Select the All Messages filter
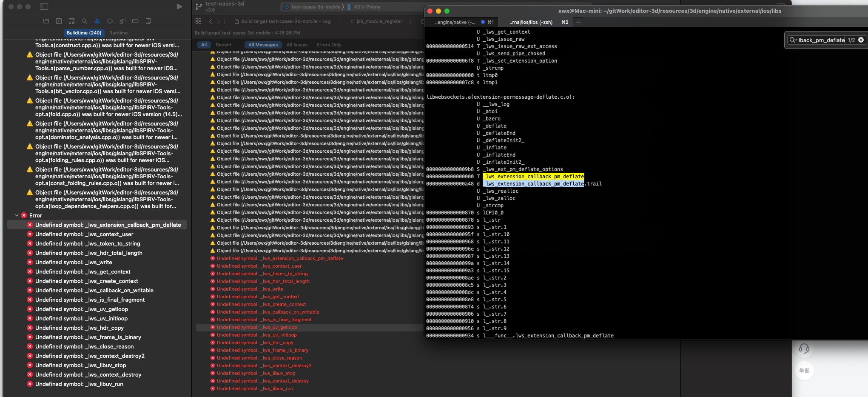 click(x=263, y=45)
